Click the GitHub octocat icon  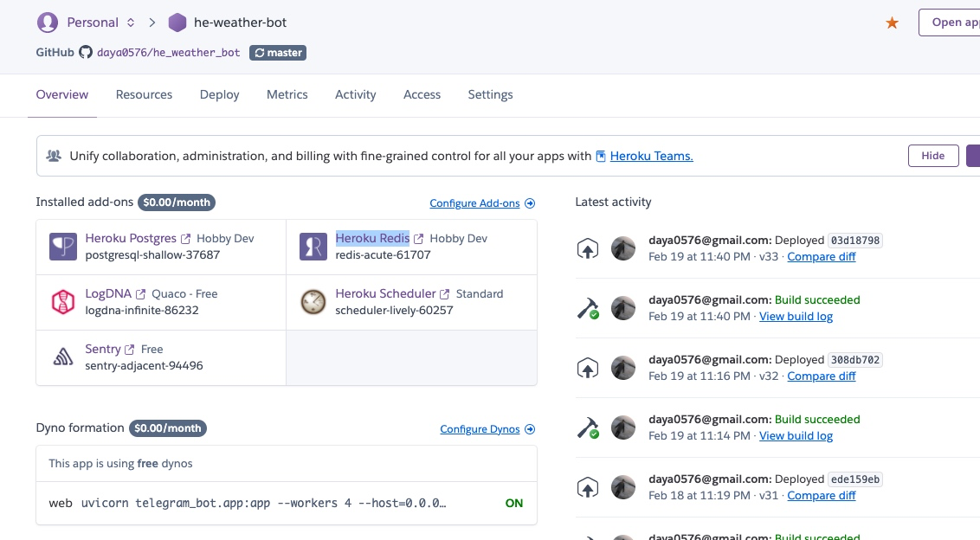86,52
